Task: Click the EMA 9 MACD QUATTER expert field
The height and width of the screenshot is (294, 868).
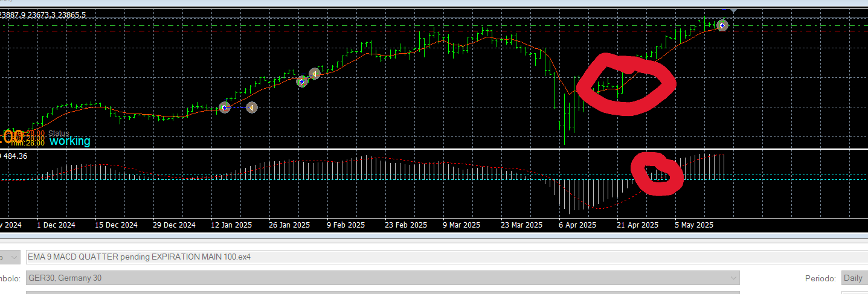Action: pyautogui.click(x=447, y=257)
